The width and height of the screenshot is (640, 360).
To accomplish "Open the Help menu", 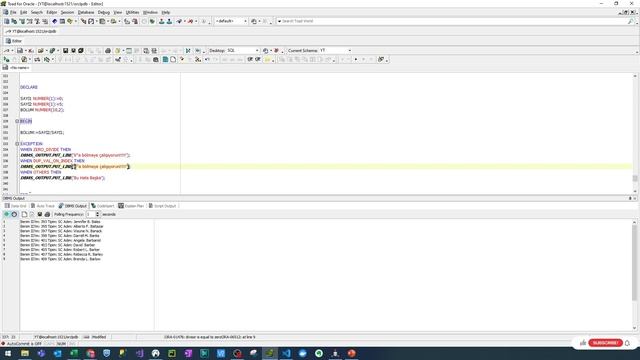I will 165,13.
